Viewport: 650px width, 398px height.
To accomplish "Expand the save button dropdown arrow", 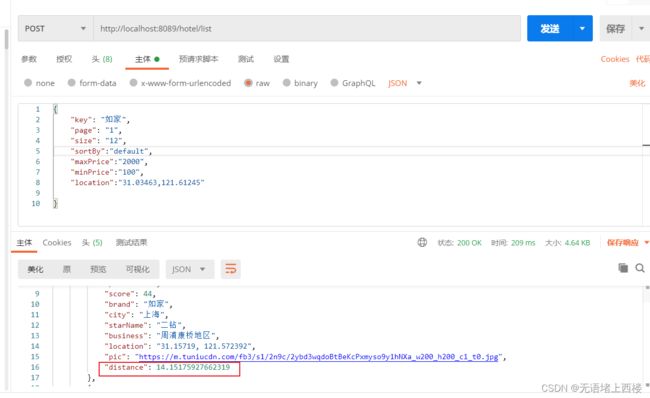I will click(641, 29).
